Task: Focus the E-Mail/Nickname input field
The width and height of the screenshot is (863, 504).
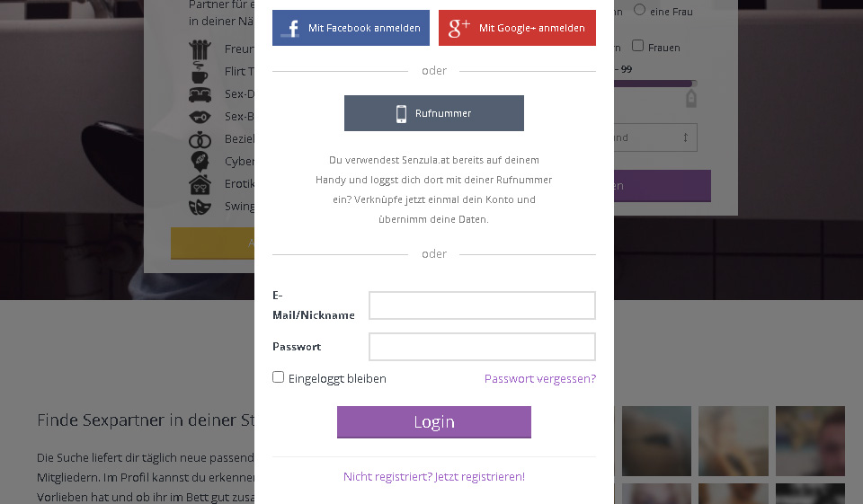Action: 482,305
